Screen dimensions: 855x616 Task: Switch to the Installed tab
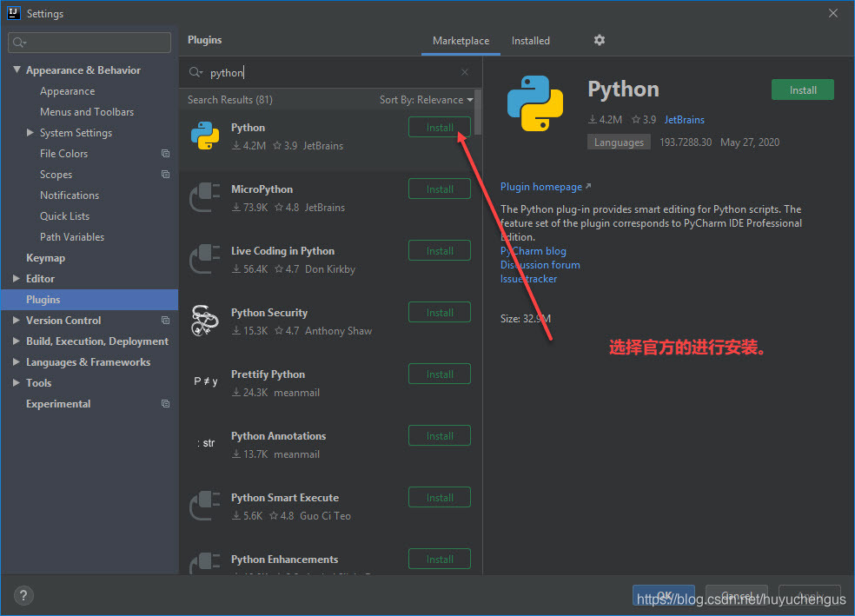click(x=531, y=41)
